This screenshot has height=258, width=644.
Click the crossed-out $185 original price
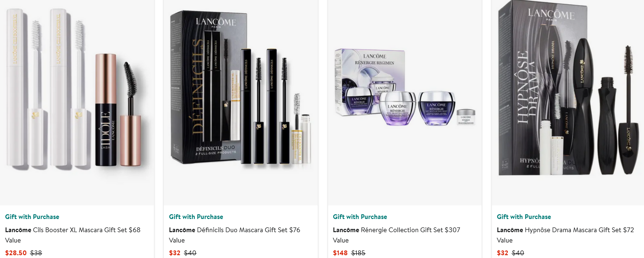coord(358,253)
